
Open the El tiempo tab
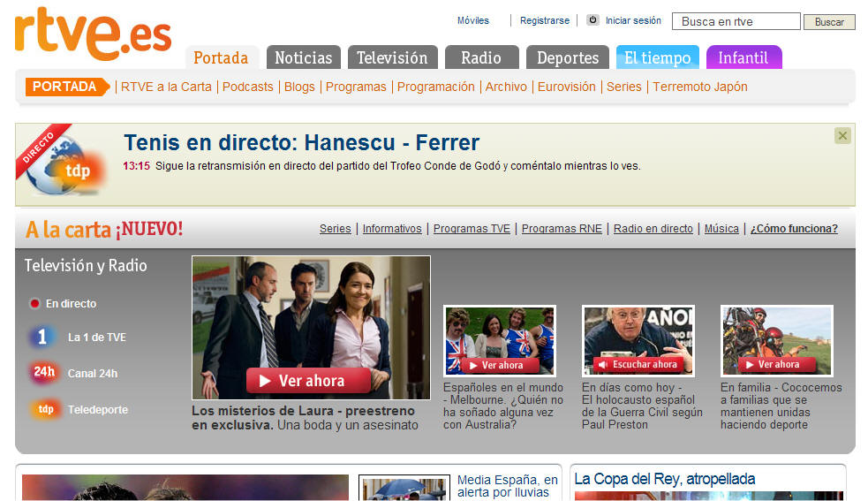tap(658, 57)
